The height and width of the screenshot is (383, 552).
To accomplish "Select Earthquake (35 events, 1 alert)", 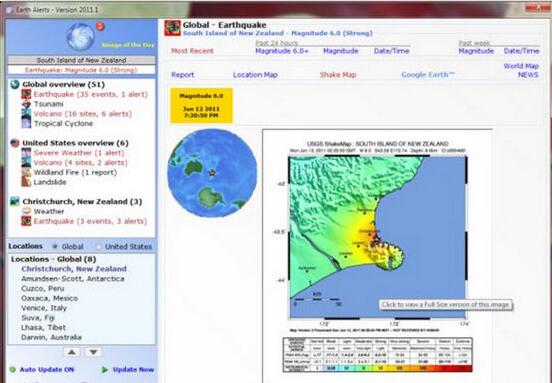I will coord(90,94).
